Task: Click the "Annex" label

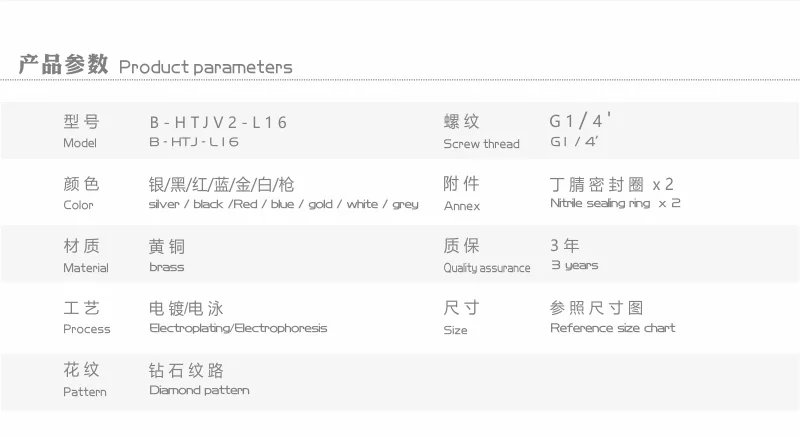Action: pyautogui.click(x=462, y=206)
